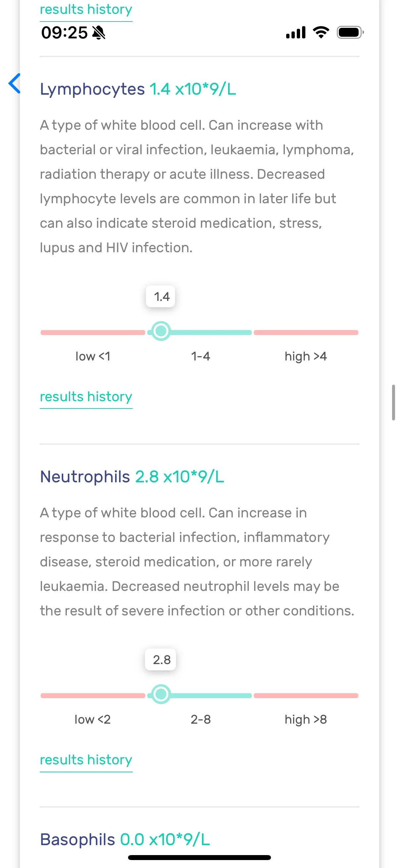Tap the battery status icon
The width and height of the screenshot is (399, 868).
350,32
